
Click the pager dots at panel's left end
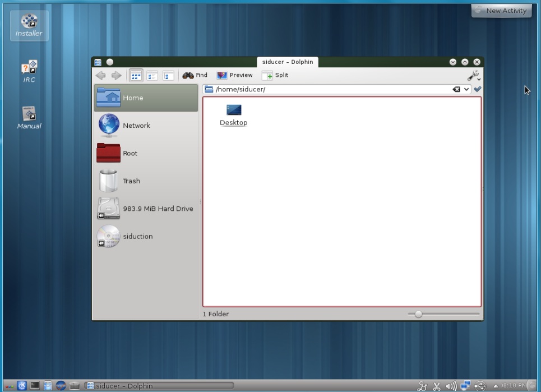9,387
